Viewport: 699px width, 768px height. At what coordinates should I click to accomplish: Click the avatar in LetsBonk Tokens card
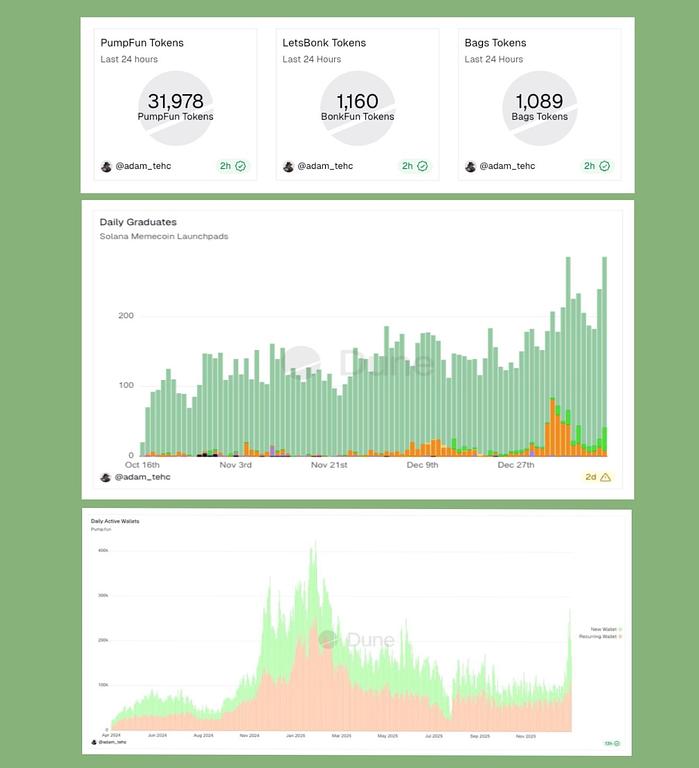(x=289, y=166)
